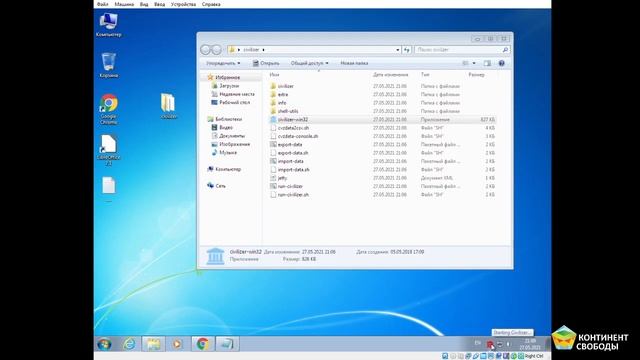
Task: Expand the breadcrumb arrow after civilizer
Action: point(264,50)
